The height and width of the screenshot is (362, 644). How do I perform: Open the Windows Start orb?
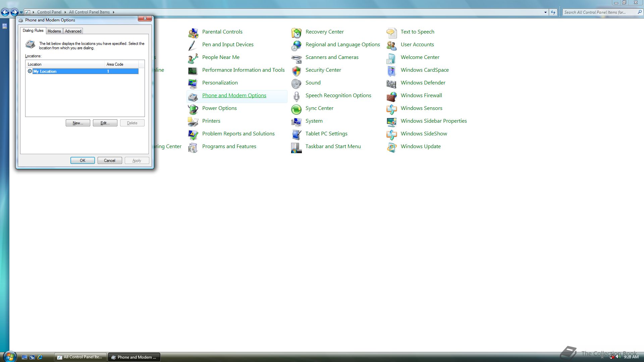[x=9, y=357]
